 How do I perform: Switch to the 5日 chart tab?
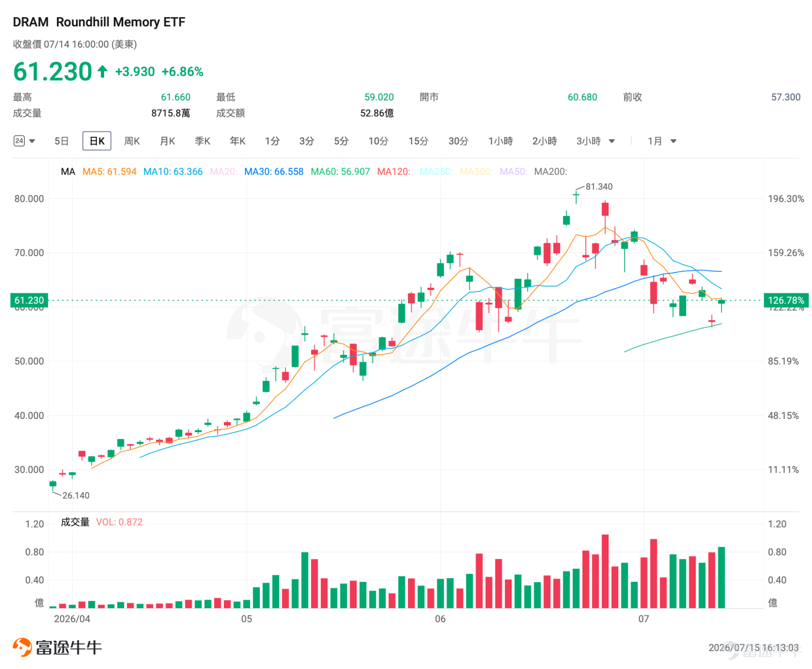click(61, 141)
